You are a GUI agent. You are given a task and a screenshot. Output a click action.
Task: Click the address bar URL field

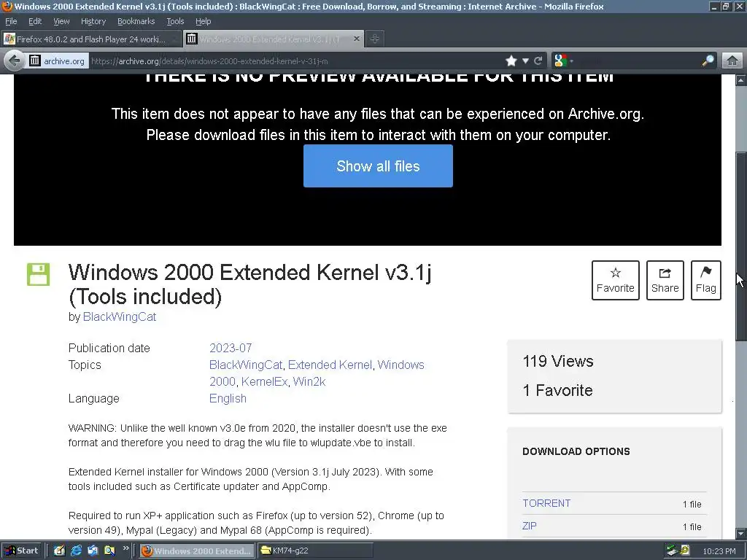[x=295, y=61]
